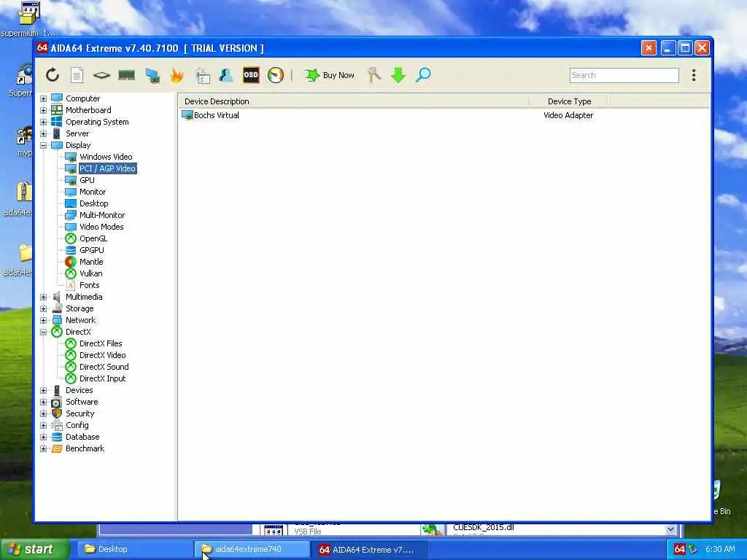
Task: Select DirectX Files item
Action: (x=101, y=343)
